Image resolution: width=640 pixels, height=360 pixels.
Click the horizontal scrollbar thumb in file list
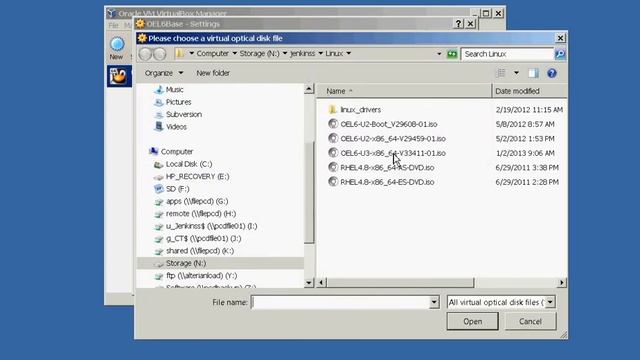[400, 282]
